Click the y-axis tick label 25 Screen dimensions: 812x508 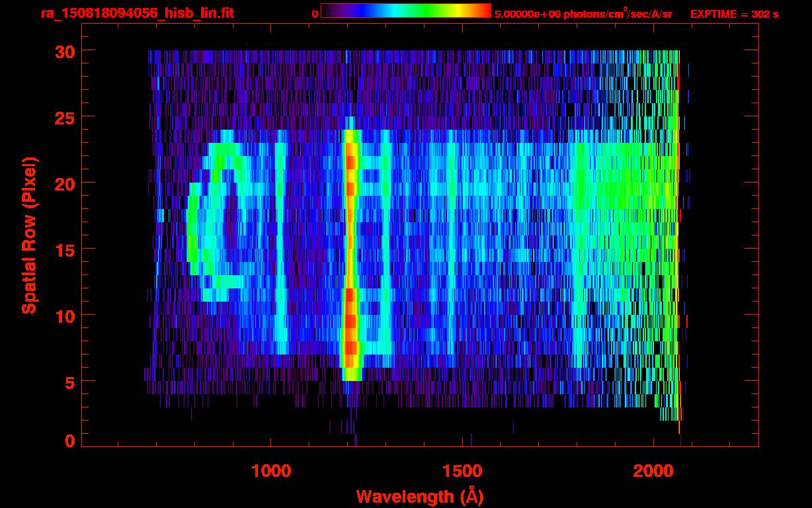click(x=64, y=117)
